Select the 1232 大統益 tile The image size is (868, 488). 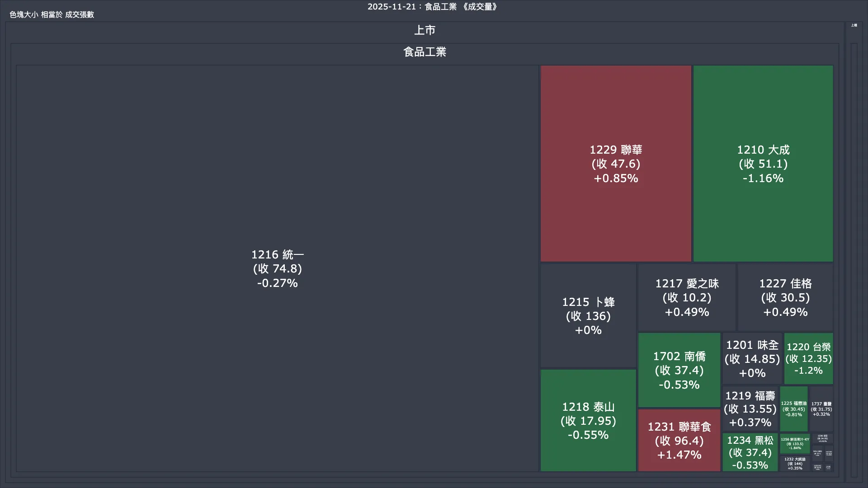pyautogui.click(x=794, y=464)
